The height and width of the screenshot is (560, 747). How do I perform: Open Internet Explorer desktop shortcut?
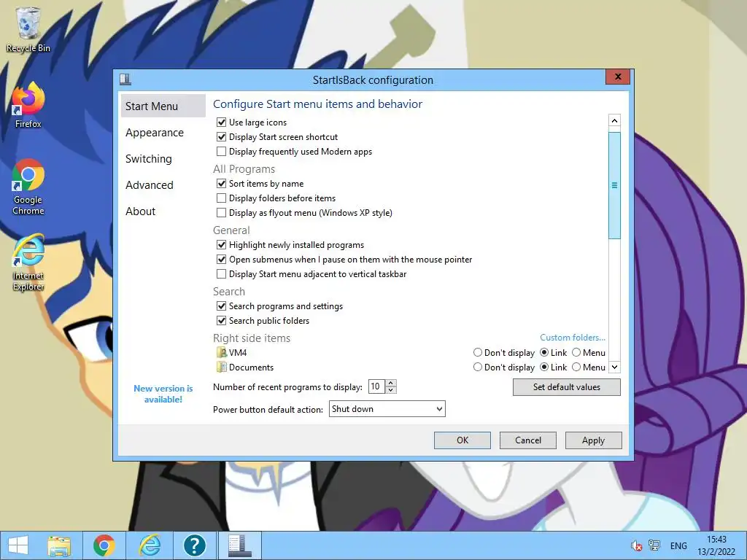coord(28,262)
